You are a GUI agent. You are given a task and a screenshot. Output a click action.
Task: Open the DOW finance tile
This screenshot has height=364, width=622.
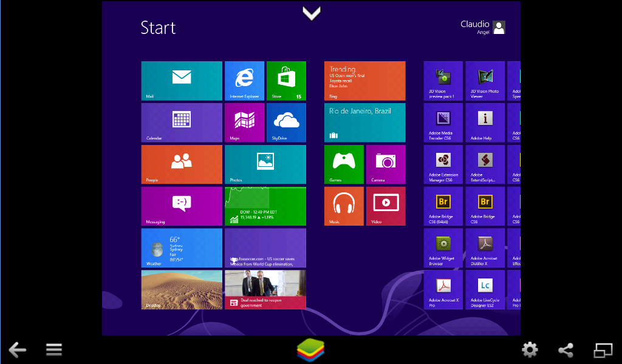pos(265,206)
